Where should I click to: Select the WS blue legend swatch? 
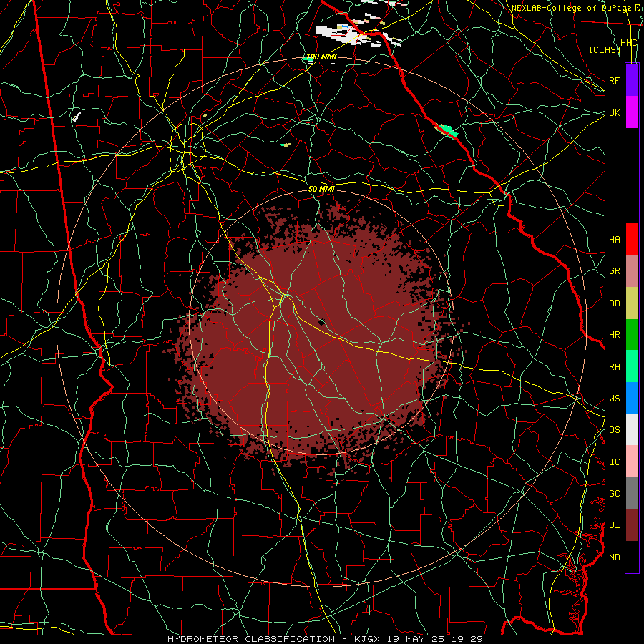pos(632,398)
